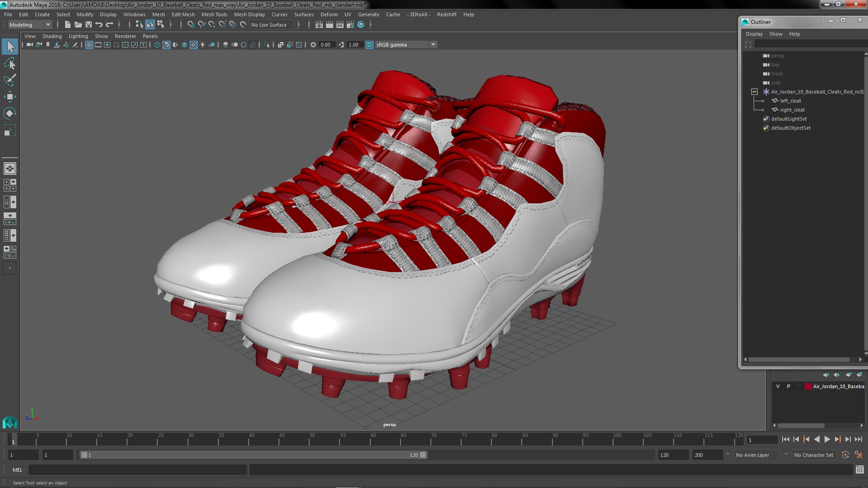The image size is (868, 488).
Task: Start IPR render
Action: pyautogui.click(x=340, y=25)
